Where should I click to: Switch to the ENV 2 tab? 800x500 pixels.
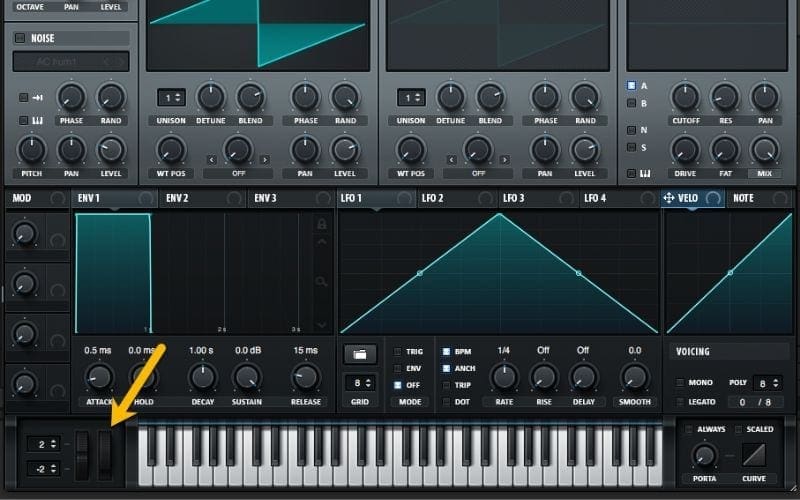(177, 198)
